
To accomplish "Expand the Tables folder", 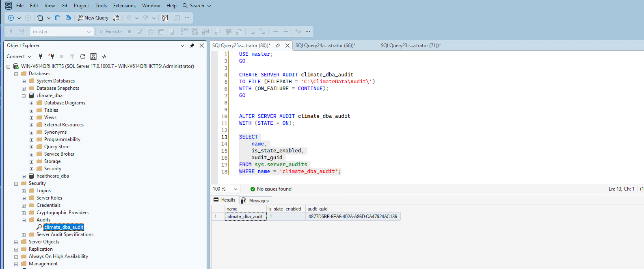I will click(31, 111).
